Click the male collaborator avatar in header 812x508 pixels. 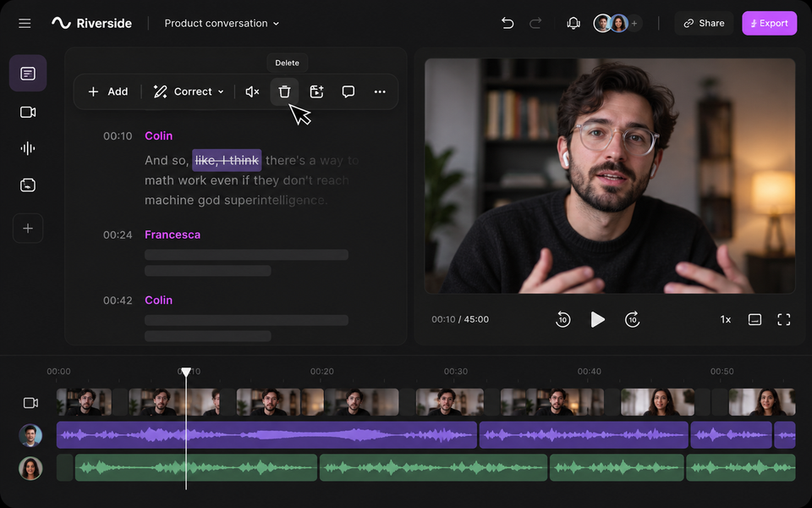[602, 24]
